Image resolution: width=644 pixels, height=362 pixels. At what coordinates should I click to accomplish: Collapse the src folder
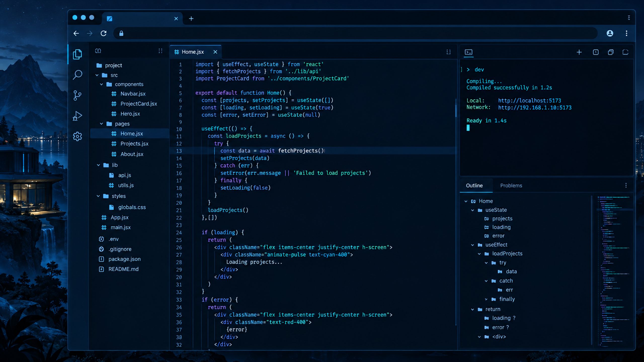pos(97,75)
